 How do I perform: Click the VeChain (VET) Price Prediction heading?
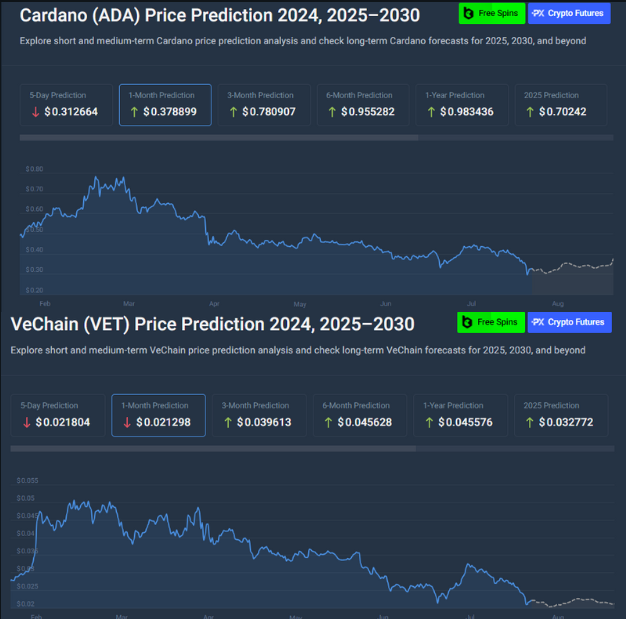point(212,324)
